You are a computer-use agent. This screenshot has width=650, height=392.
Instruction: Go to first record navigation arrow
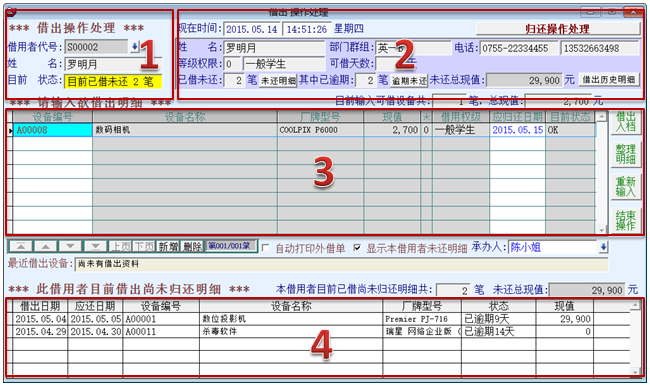pyautogui.click(x=21, y=247)
